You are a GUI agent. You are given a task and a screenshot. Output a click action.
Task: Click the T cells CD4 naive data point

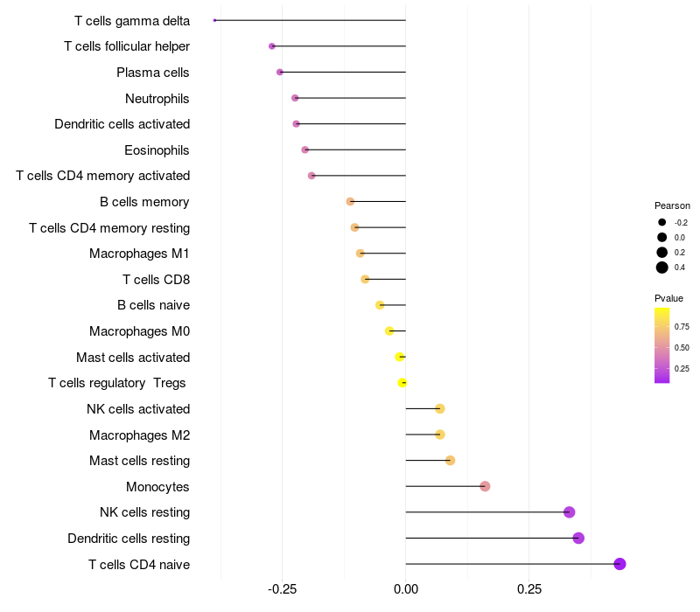click(x=619, y=564)
